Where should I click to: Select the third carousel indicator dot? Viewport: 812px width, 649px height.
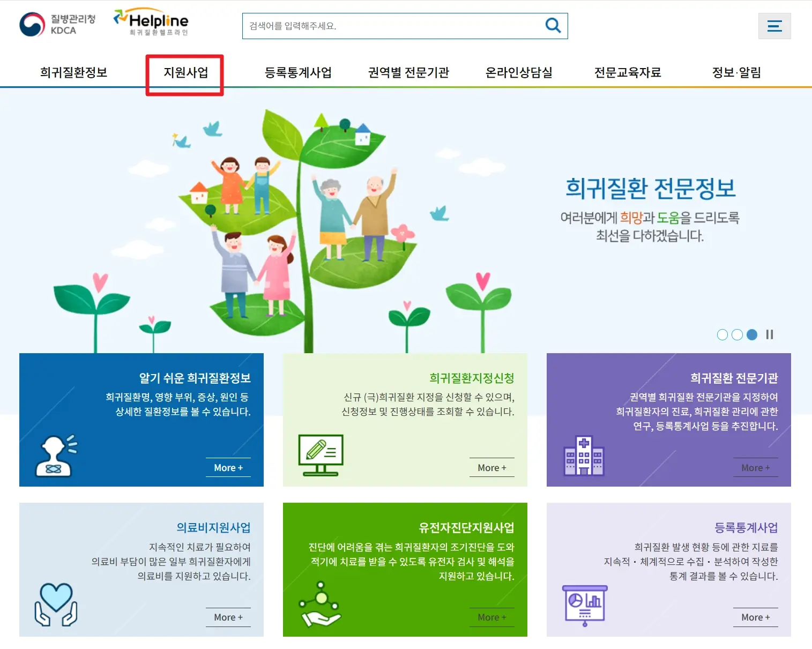pyautogui.click(x=752, y=334)
